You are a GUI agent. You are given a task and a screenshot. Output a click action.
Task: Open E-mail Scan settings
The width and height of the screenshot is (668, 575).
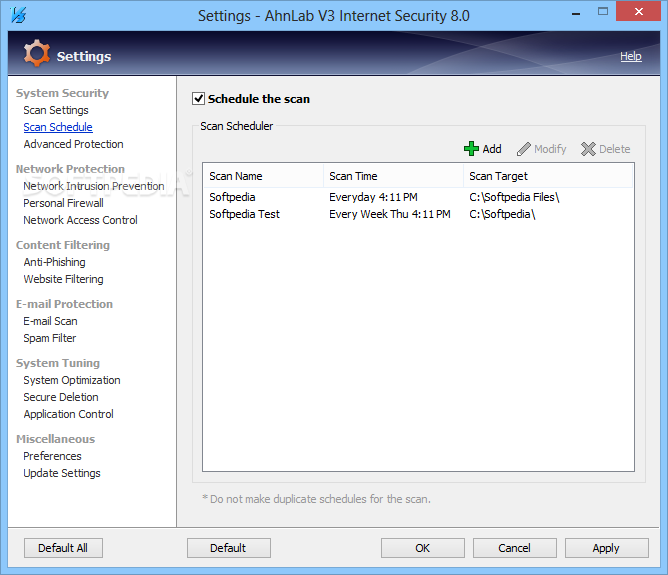click(50, 321)
